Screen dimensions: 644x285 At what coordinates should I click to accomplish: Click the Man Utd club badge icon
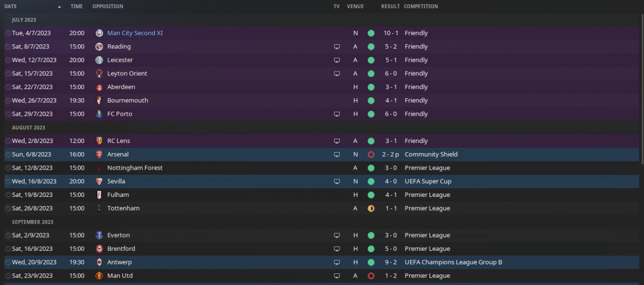click(99, 276)
